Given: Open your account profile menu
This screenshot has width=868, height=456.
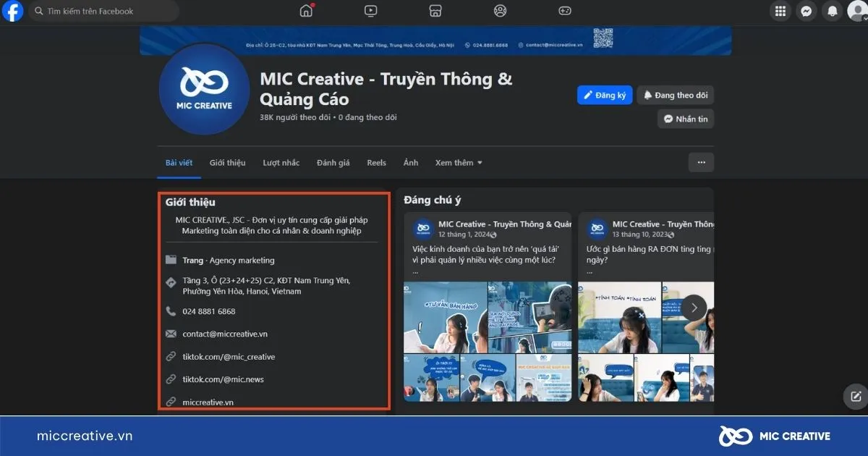Looking at the screenshot, I should pyautogui.click(x=858, y=11).
